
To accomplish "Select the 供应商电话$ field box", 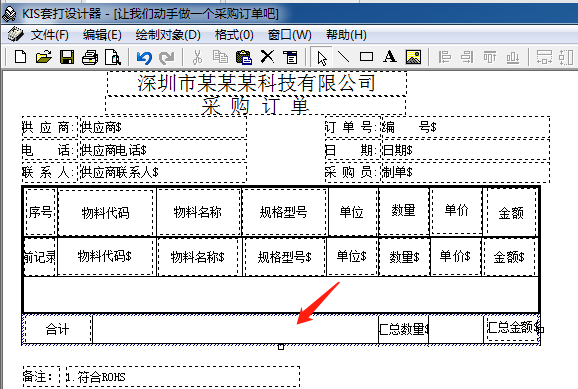I will click(163, 150).
